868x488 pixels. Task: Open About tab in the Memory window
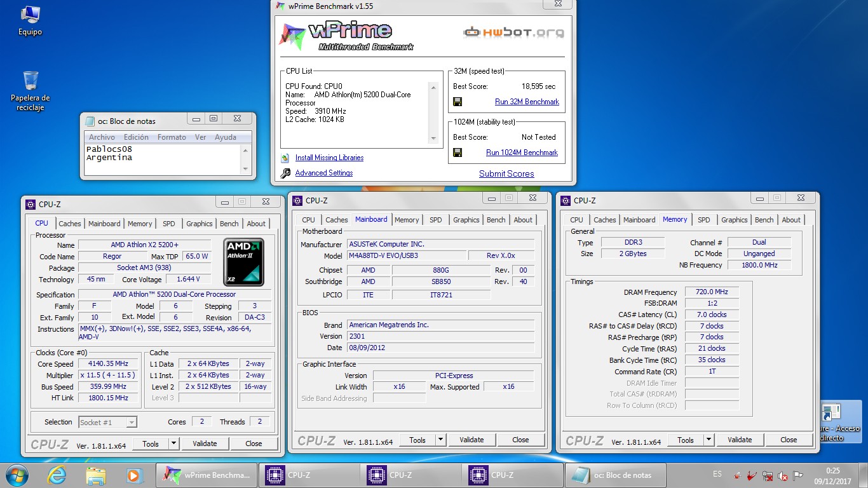click(791, 220)
